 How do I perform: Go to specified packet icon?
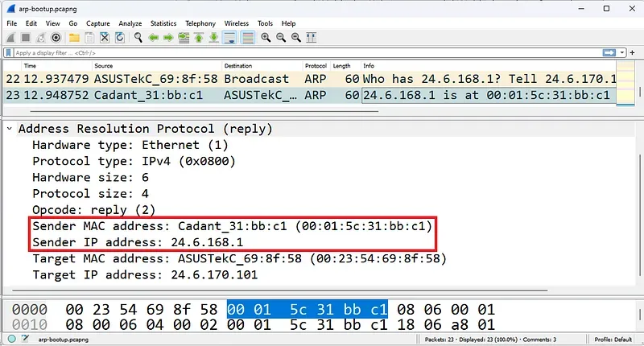coord(184,38)
